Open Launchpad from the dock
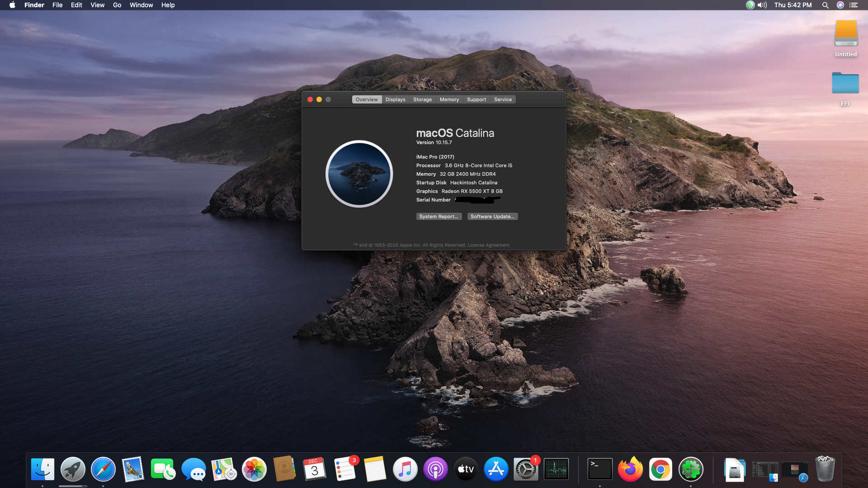The image size is (868, 488). tap(73, 469)
